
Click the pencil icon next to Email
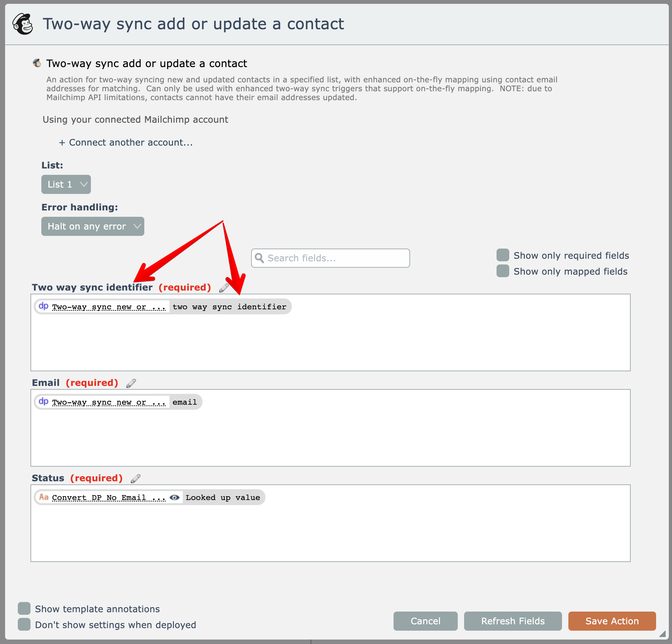[x=131, y=383]
